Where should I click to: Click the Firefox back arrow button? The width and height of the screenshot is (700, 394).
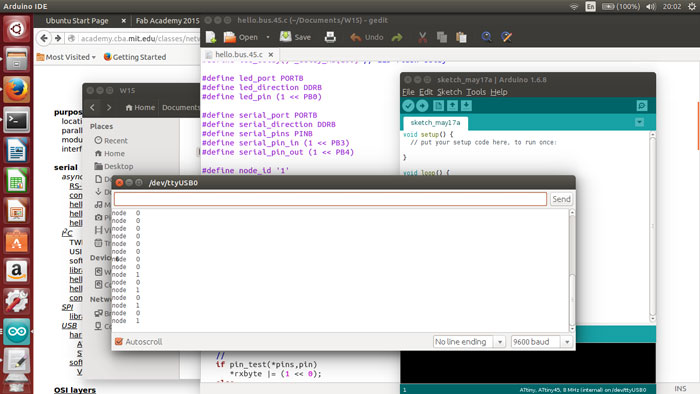pos(44,38)
